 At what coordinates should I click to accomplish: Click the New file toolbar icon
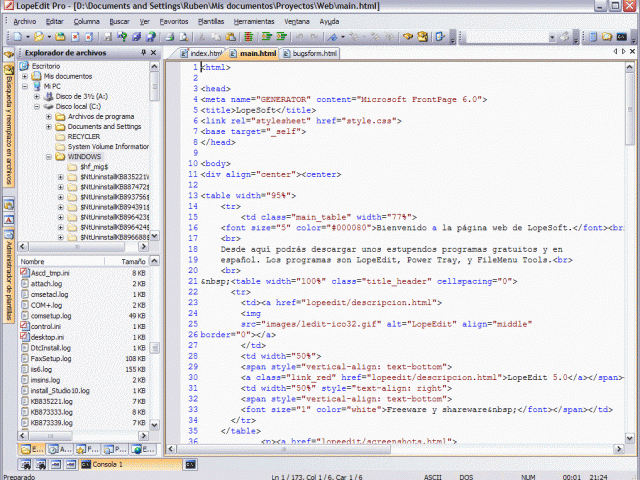(x=18, y=37)
